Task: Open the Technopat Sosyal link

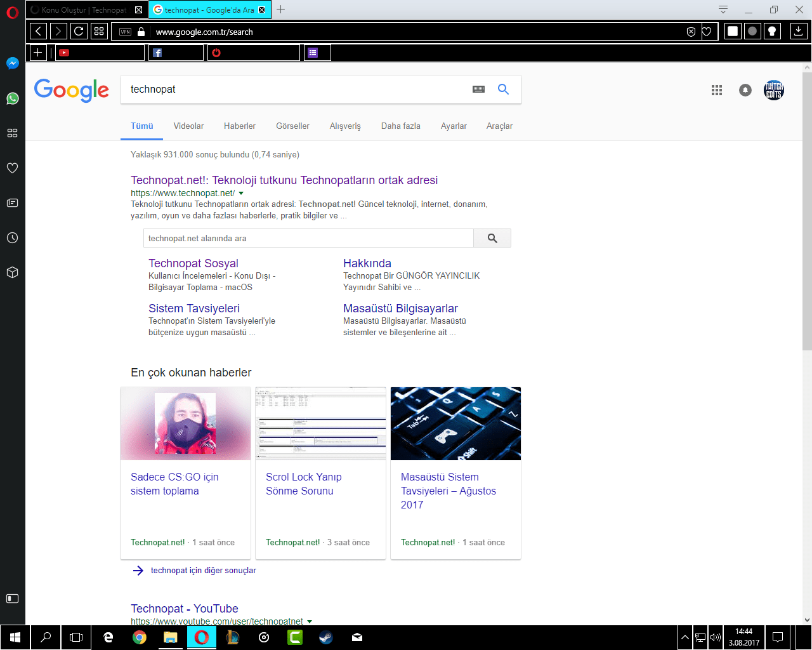Action: tap(193, 263)
